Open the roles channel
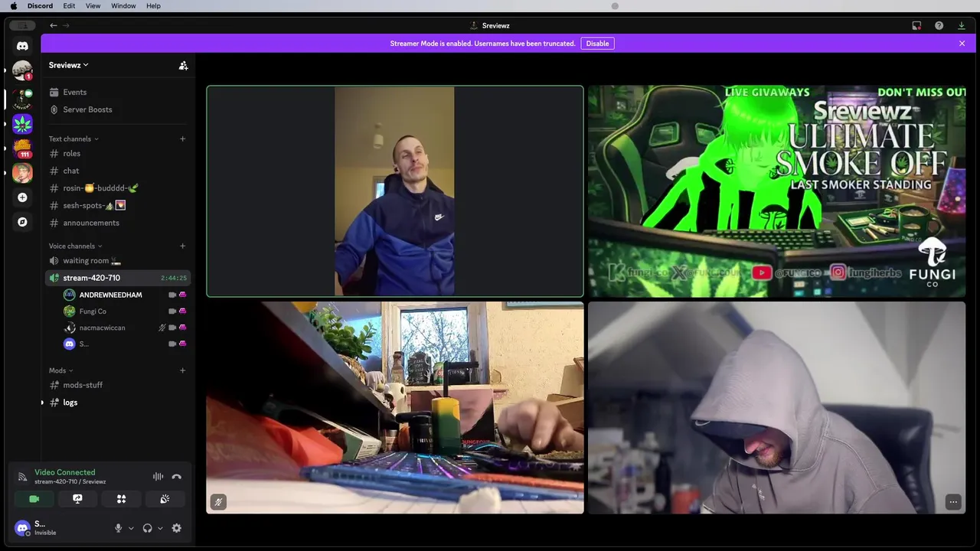The width and height of the screenshot is (980, 551). [x=117, y=154]
